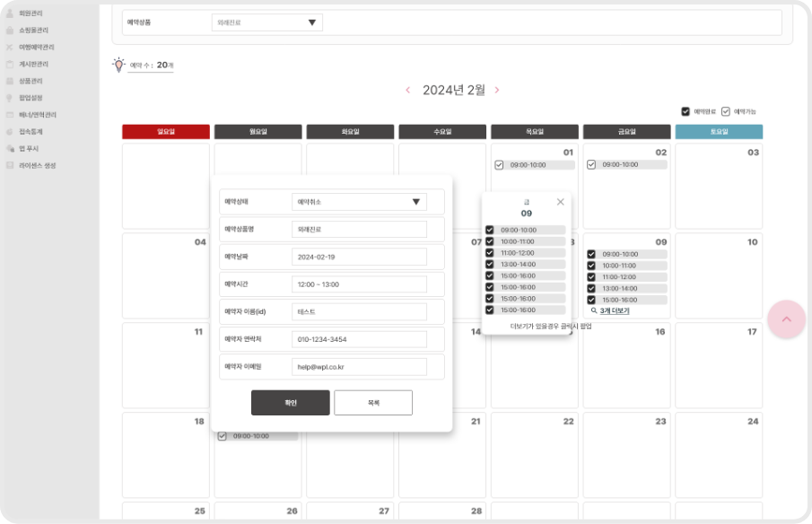This screenshot has width=812, height=524.
Task: Click the pink scroll-to-top arrow button
Action: click(x=786, y=319)
